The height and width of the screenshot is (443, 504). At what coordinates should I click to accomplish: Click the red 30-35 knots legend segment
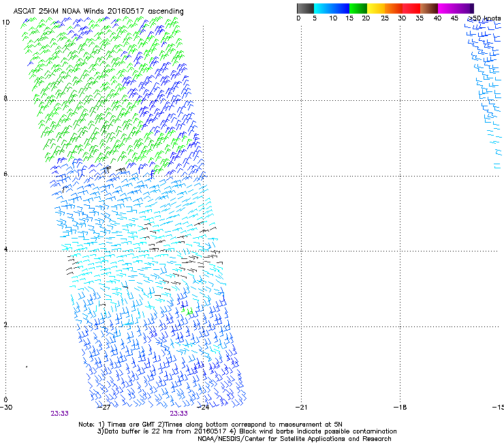[411, 8]
